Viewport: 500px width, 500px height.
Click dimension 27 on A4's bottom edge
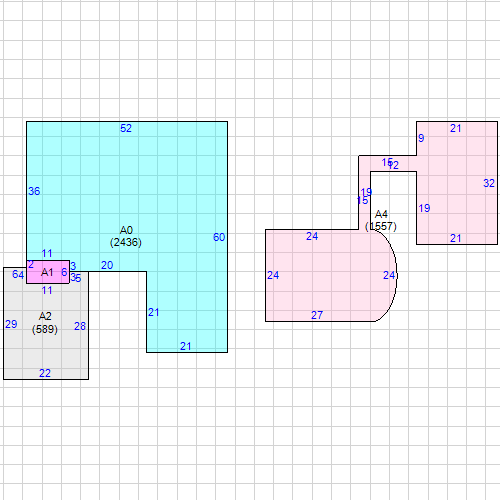[317, 315]
